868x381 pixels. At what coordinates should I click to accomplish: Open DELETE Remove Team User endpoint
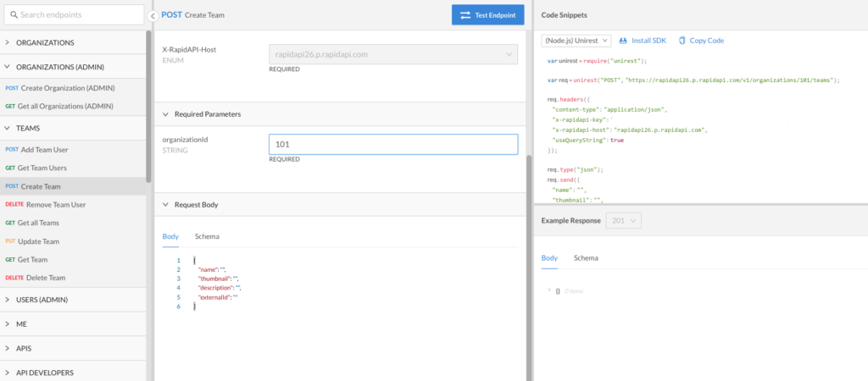(73, 204)
